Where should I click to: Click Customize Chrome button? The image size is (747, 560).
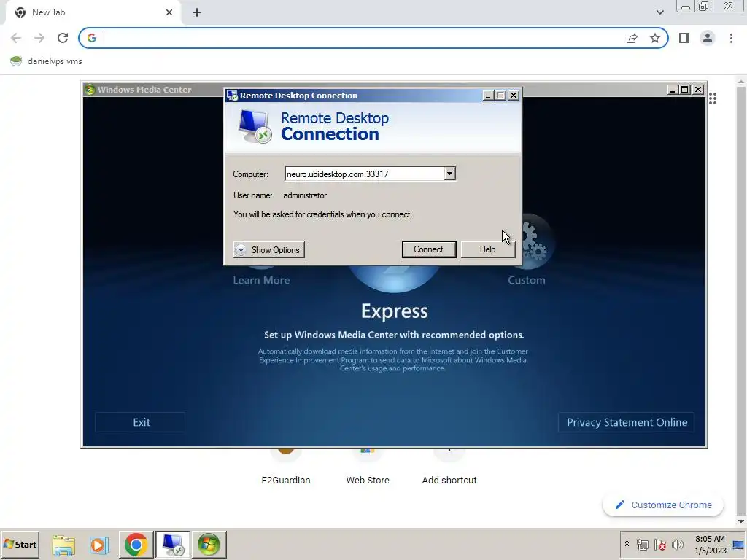[662, 505]
